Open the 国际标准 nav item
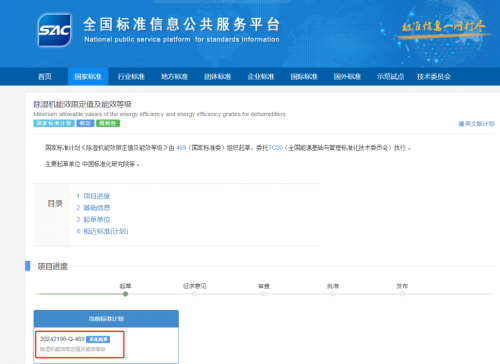The width and height of the screenshot is (500, 364). pos(304,77)
